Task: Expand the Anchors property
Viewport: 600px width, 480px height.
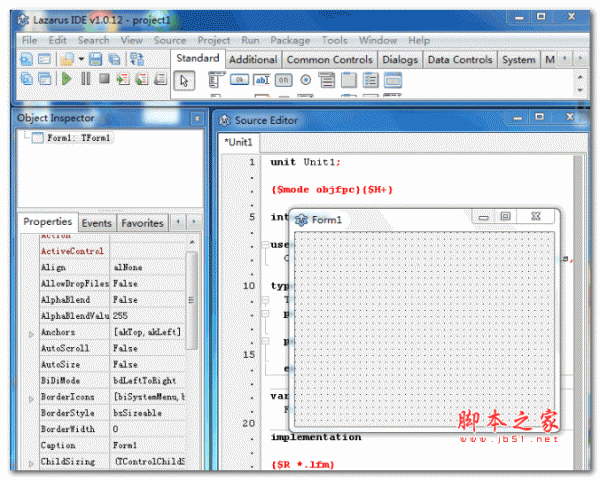Action: 30,333
